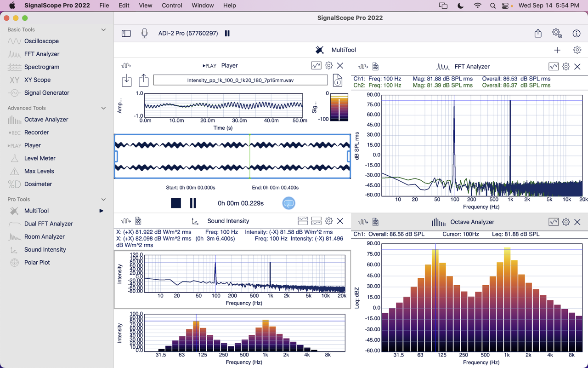
Task: Open the Apple menu
Action: [12, 6]
